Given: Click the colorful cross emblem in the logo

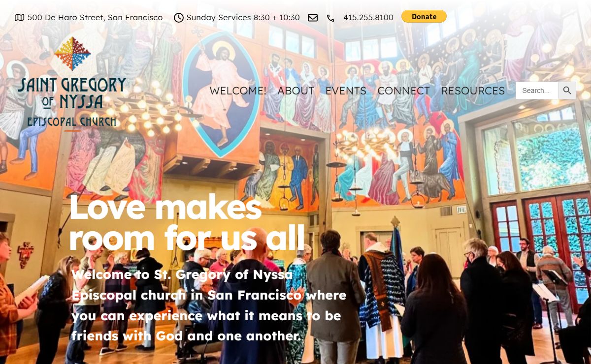Looking at the screenshot, I should click(72, 54).
